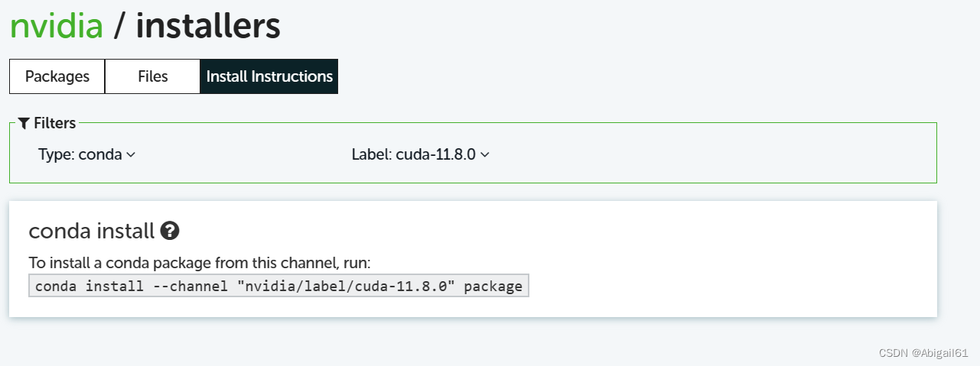Click the CSDN @Abigail61 watermark
The height and width of the screenshot is (366, 980).
click(x=923, y=353)
